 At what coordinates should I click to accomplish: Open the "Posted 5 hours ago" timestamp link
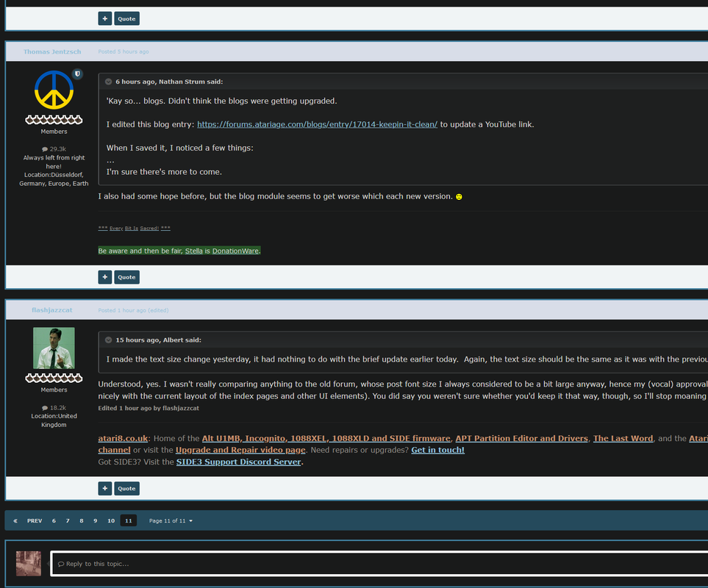coord(124,51)
